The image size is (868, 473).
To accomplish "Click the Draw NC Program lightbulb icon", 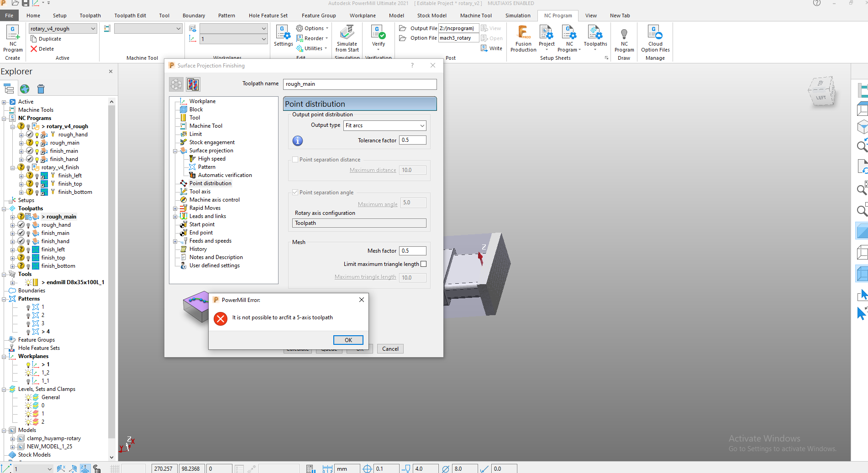I will 624,33.
